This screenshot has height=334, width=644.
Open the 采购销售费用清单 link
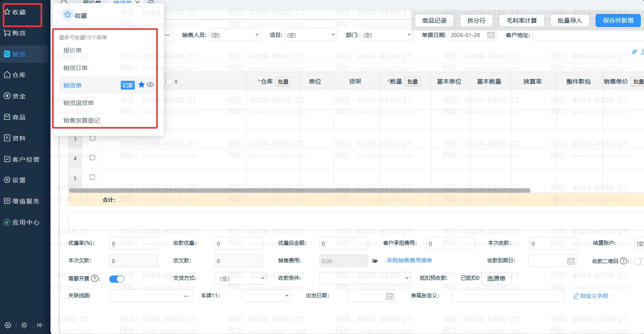coord(409,260)
